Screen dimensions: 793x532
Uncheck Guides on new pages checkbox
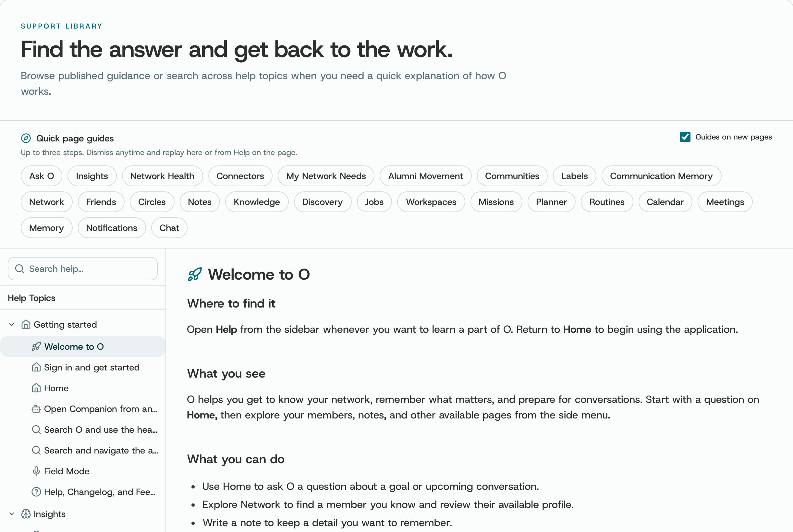click(x=685, y=137)
